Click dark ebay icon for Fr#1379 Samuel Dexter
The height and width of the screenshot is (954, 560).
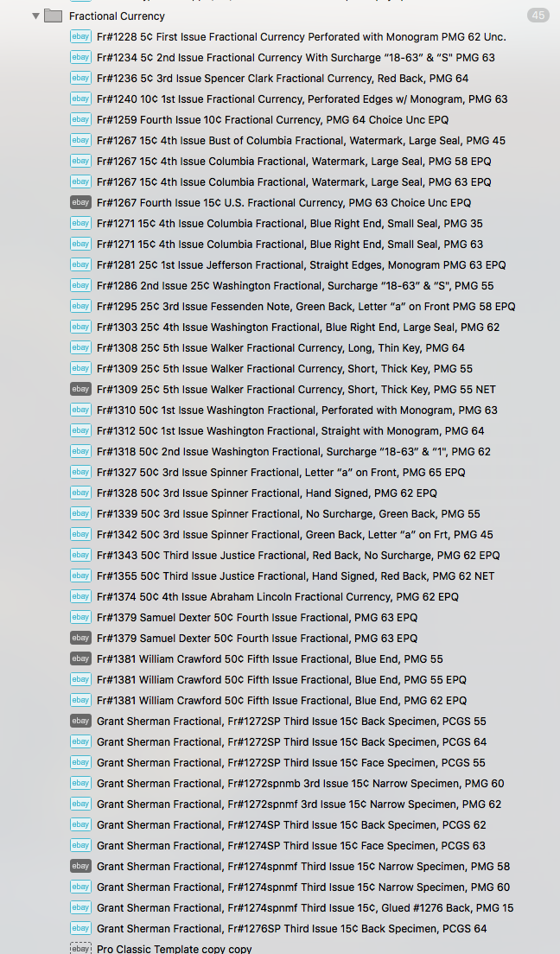[x=80, y=638]
